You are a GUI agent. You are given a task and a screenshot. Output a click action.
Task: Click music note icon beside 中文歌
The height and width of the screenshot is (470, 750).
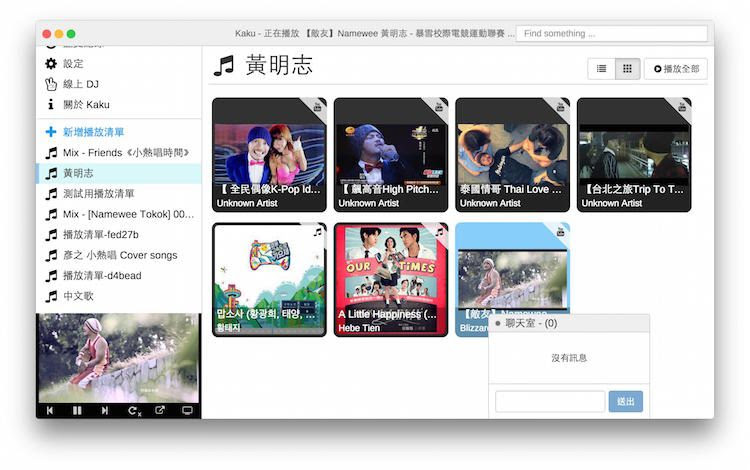click(51, 296)
